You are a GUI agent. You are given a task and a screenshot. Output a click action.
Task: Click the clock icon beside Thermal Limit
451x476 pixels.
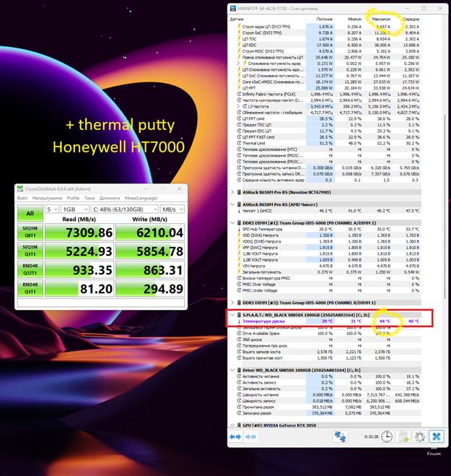(239, 143)
